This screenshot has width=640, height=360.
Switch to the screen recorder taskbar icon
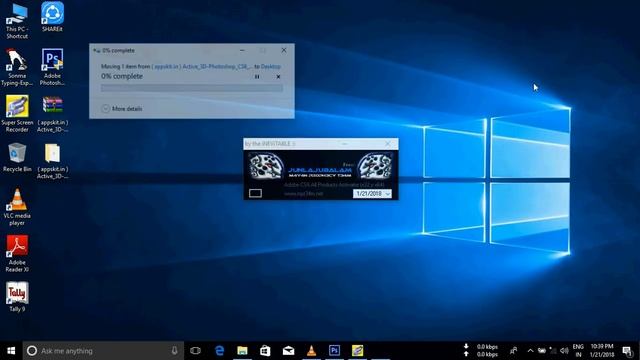357,351
